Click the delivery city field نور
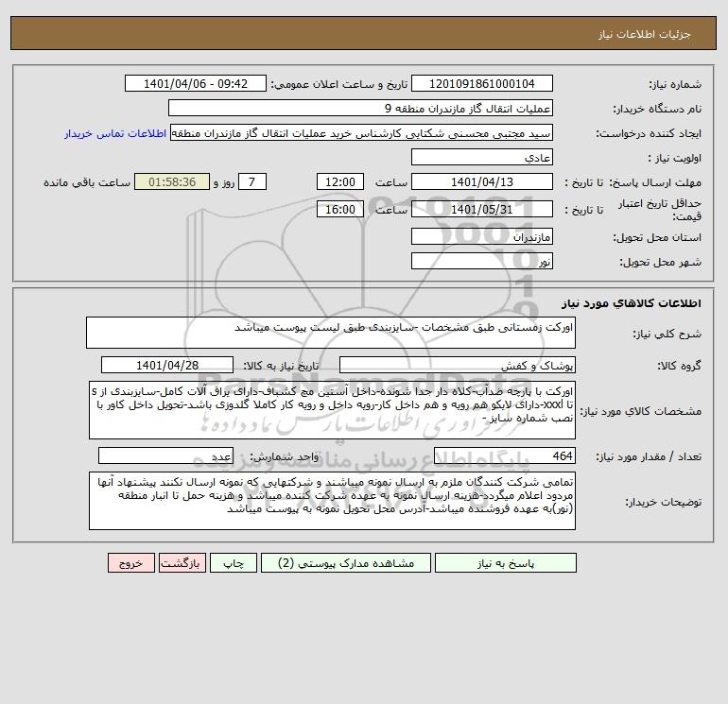Image resolution: width=728 pixels, height=704 pixels. [482, 261]
